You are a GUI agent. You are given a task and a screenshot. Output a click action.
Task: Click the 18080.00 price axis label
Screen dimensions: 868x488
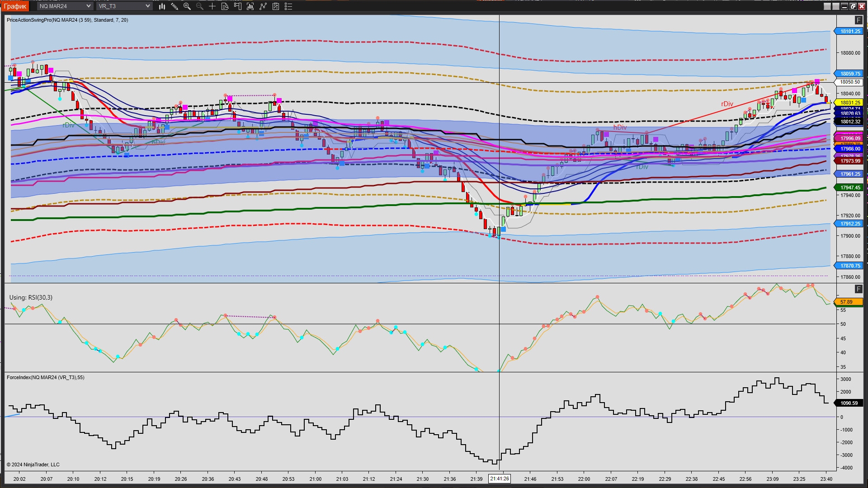click(850, 53)
